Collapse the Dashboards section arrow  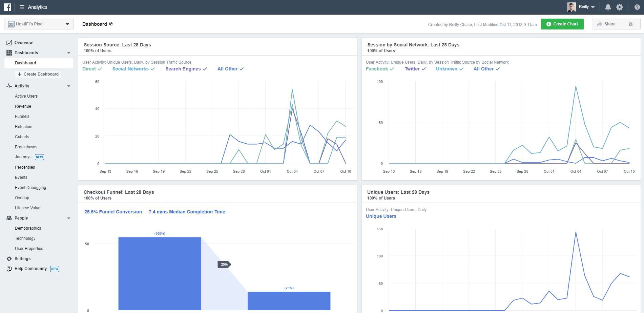69,53
